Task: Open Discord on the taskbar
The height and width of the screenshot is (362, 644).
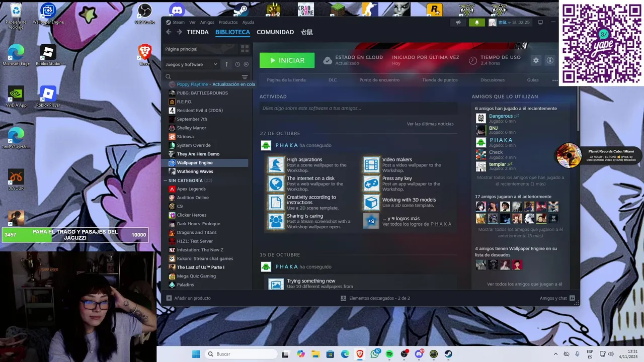Action: 419,354
